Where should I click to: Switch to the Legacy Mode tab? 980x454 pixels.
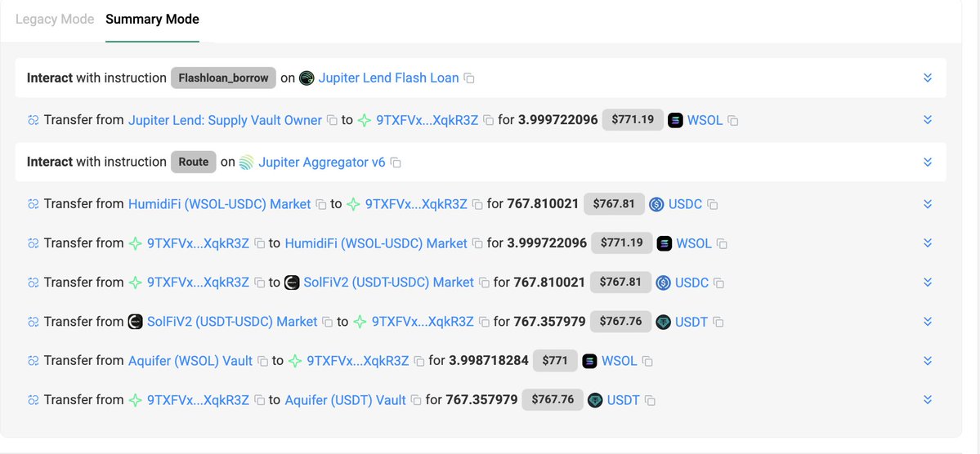(x=55, y=20)
